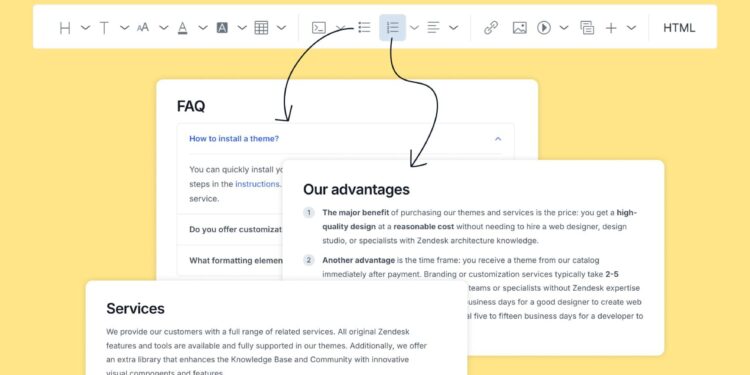Expand the plus menu dropdown arrow
Image resolution: width=750 pixels, height=375 pixels.
point(631,28)
